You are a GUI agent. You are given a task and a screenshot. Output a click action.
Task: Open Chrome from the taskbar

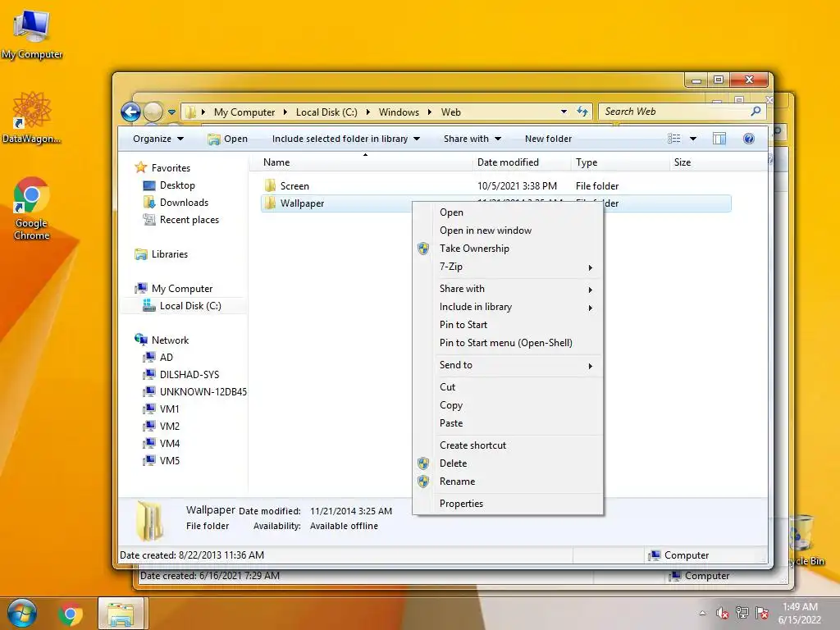[71, 614]
